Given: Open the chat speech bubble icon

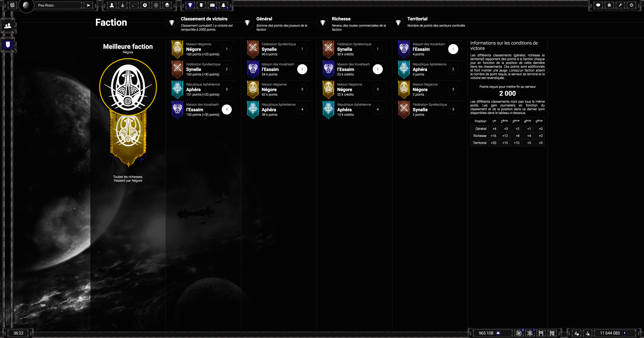Looking at the screenshot, I should pyautogui.click(x=598, y=5).
